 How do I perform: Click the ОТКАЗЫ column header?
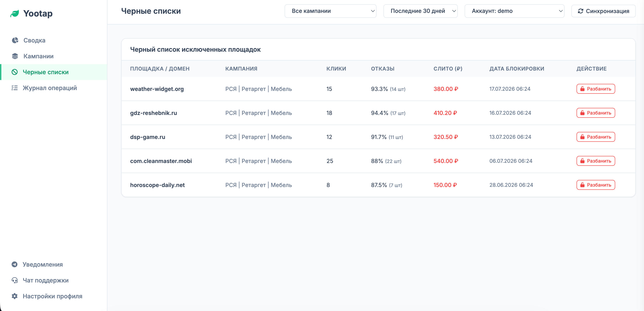[383, 69]
